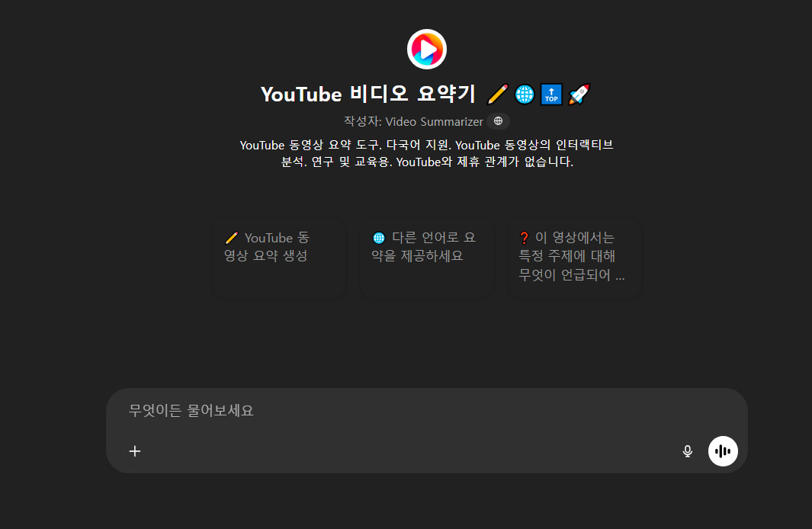Click the TOP arrow emoji in the title

[x=551, y=95]
